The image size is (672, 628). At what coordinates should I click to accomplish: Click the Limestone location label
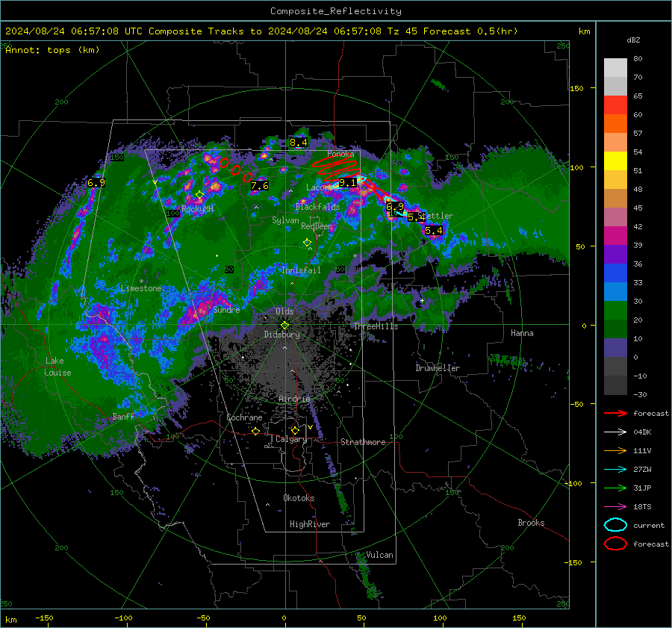coord(141,288)
